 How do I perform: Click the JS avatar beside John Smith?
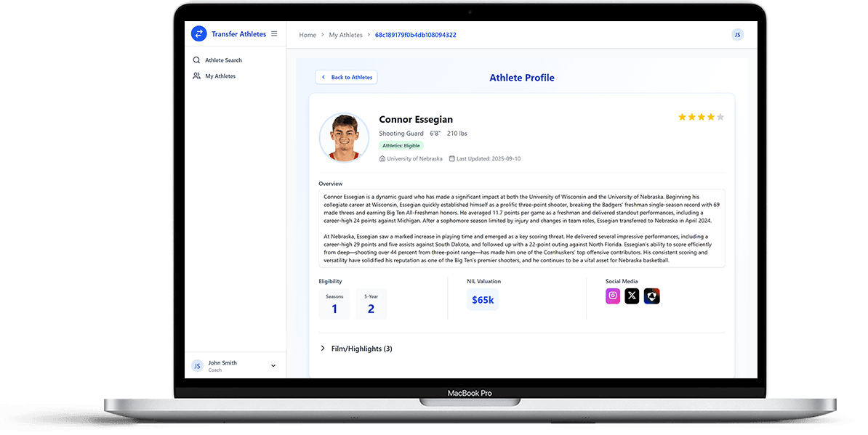tap(196, 365)
